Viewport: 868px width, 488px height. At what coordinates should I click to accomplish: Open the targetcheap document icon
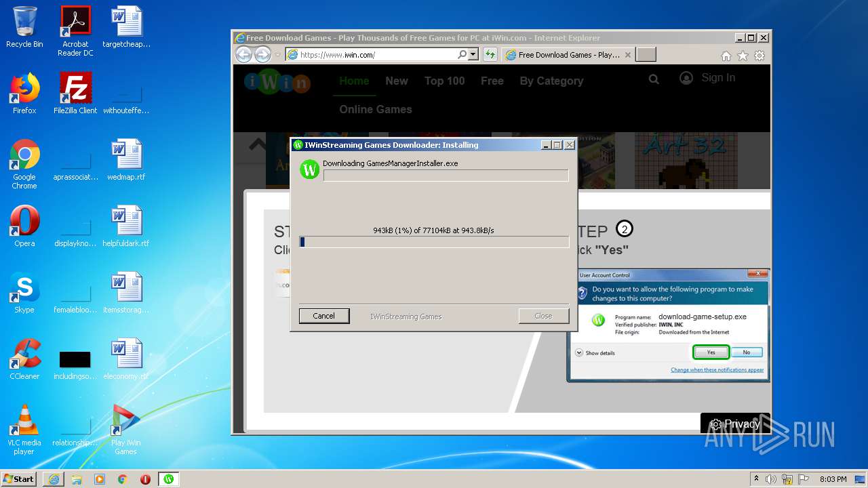point(126,27)
